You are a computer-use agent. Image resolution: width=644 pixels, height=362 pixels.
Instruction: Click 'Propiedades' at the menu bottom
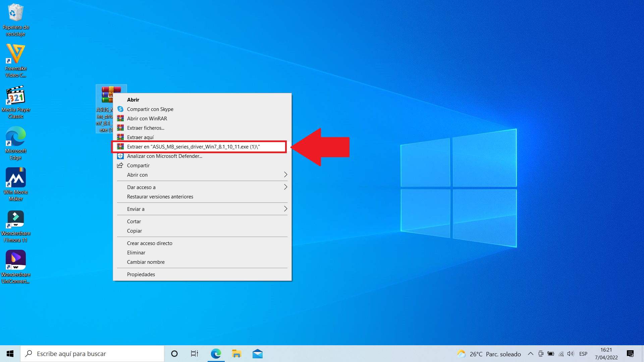pyautogui.click(x=141, y=275)
